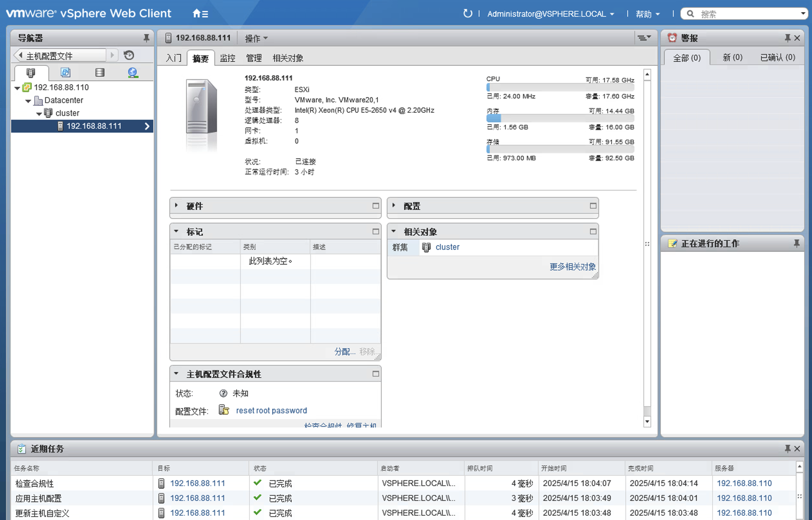Image resolution: width=812 pixels, height=520 pixels.
Task: Click the 分配... tag link
Action: pyautogui.click(x=345, y=352)
